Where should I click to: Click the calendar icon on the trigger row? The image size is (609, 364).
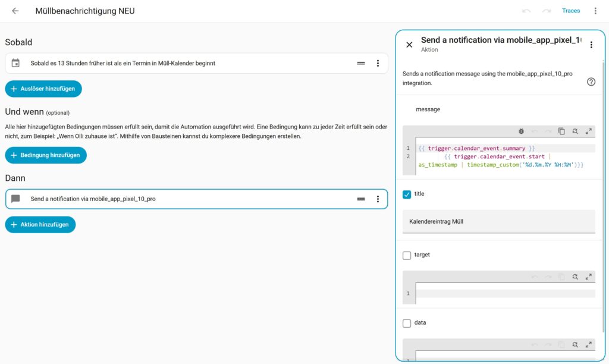tap(15, 63)
